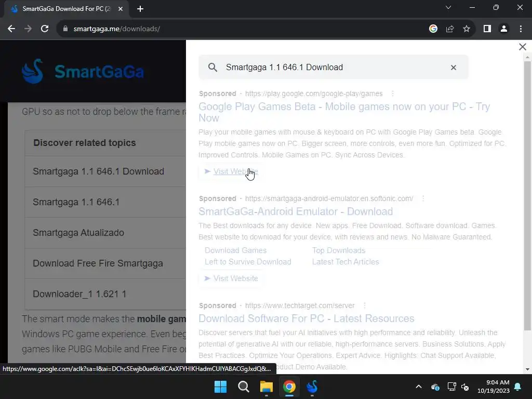Image resolution: width=532 pixels, height=399 pixels.
Task: Reload the smartgaga.me page
Action: [x=45, y=29]
